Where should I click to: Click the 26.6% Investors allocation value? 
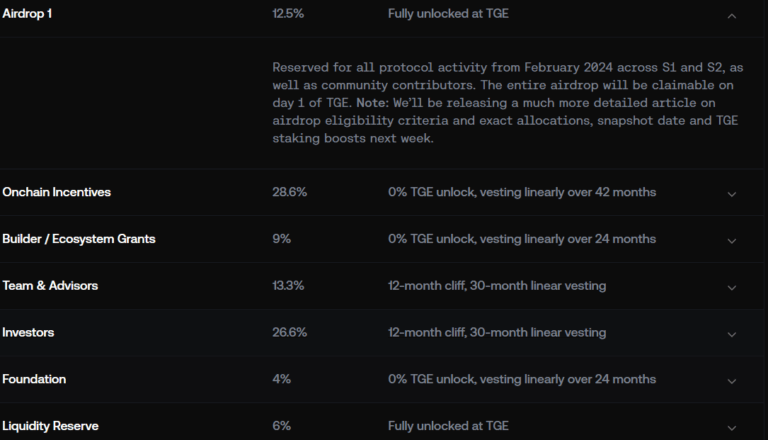point(288,333)
